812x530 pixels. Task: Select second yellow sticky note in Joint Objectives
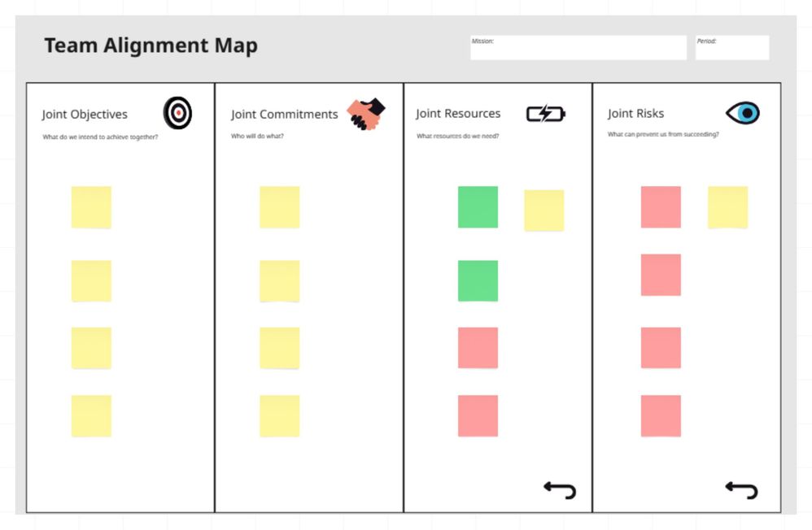coord(91,281)
